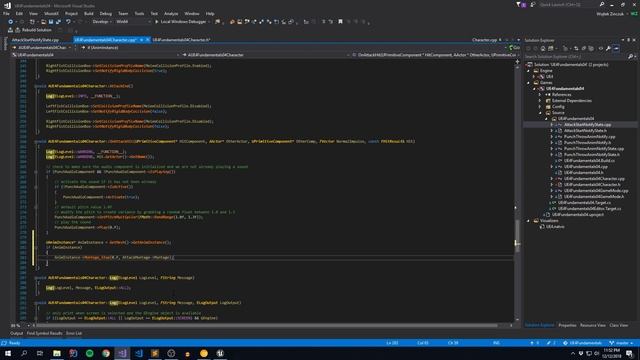The height and width of the screenshot is (360, 640).
Task: Close the active UE4Fundamentals04Character.cpp tab
Action: [148, 40]
